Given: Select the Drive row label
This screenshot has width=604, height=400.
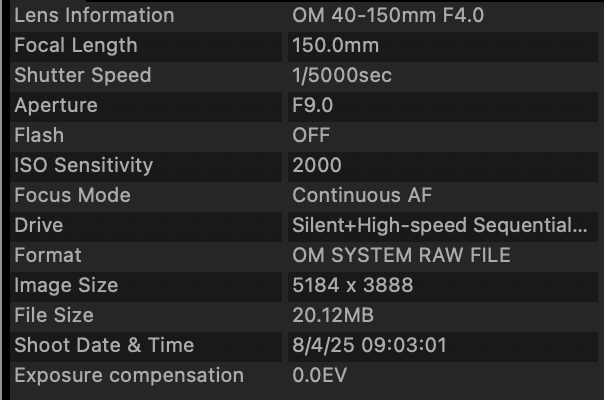Looking at the screenshot, I should (39, 225).
